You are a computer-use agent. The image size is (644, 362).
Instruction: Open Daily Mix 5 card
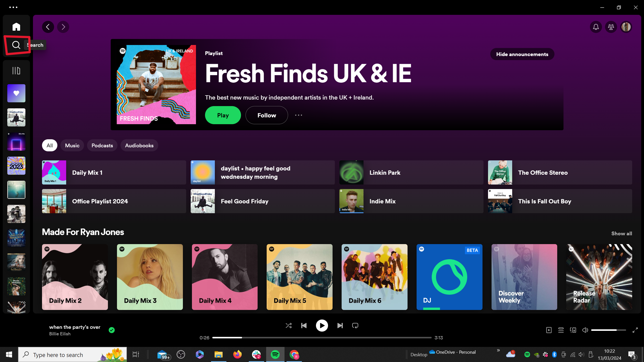[x=300, y=277]
